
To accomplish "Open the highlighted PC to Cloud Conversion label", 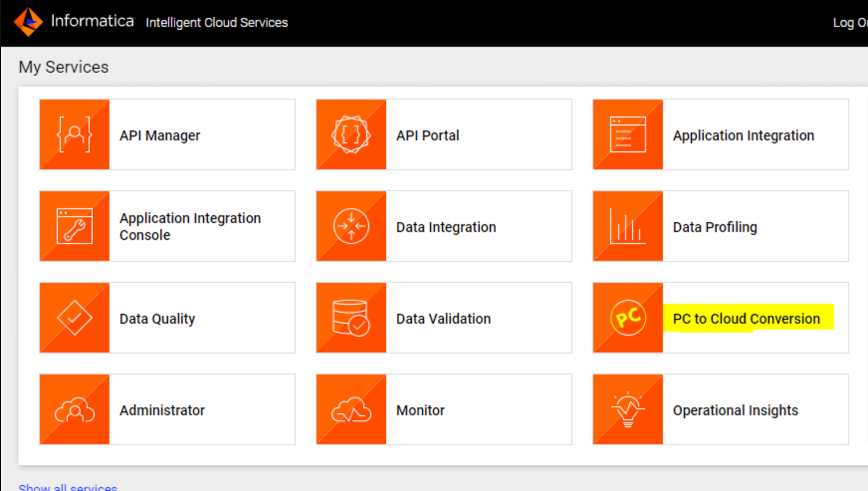I will pyautogui.click(x=747, y=319).
